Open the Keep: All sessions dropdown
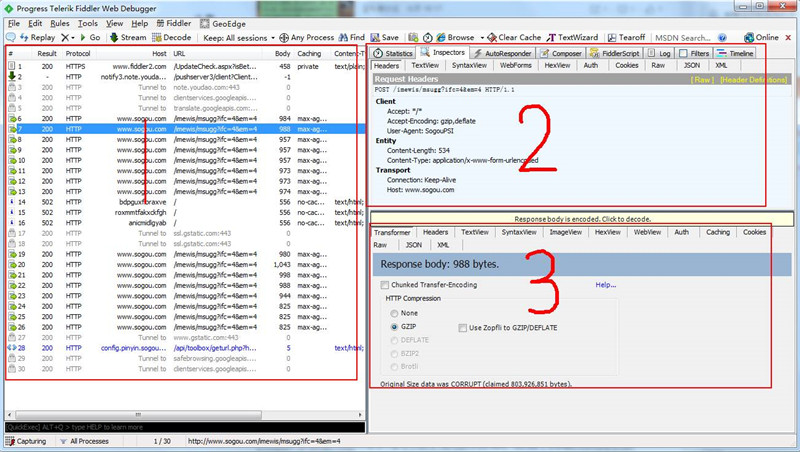The width and height of the screenshot is (800, 452). [239, 38]
